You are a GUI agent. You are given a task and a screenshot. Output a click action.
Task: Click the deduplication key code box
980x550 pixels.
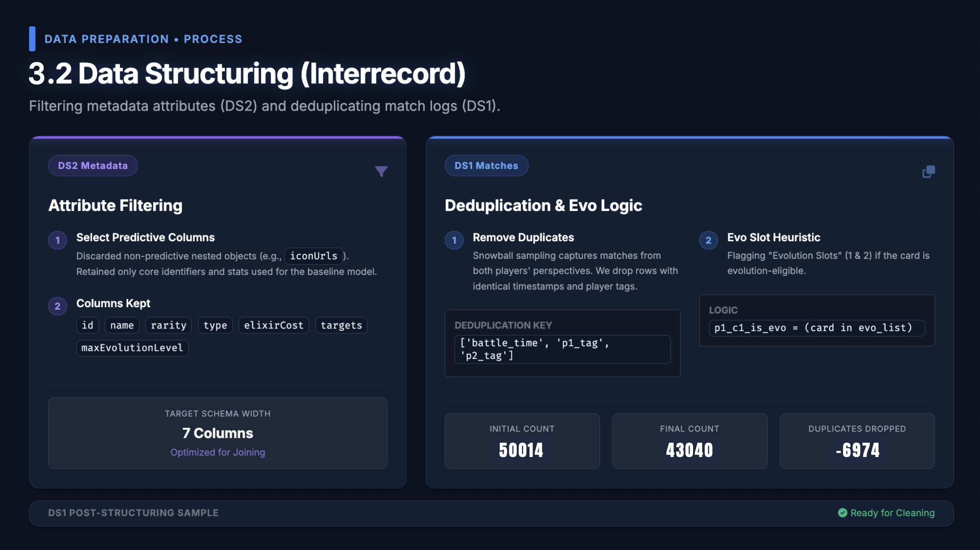[x=562, y=349]
